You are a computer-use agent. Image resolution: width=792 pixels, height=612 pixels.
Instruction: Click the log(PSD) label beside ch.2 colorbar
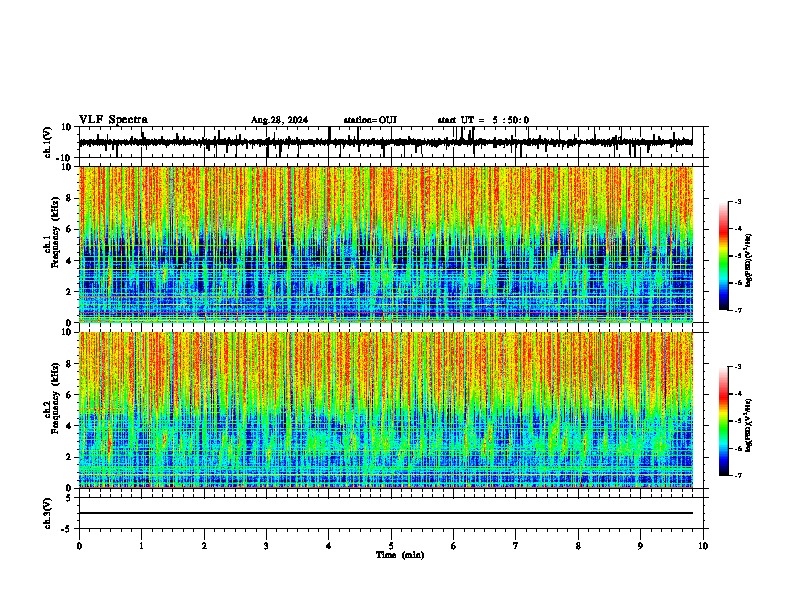pos(749,425)
